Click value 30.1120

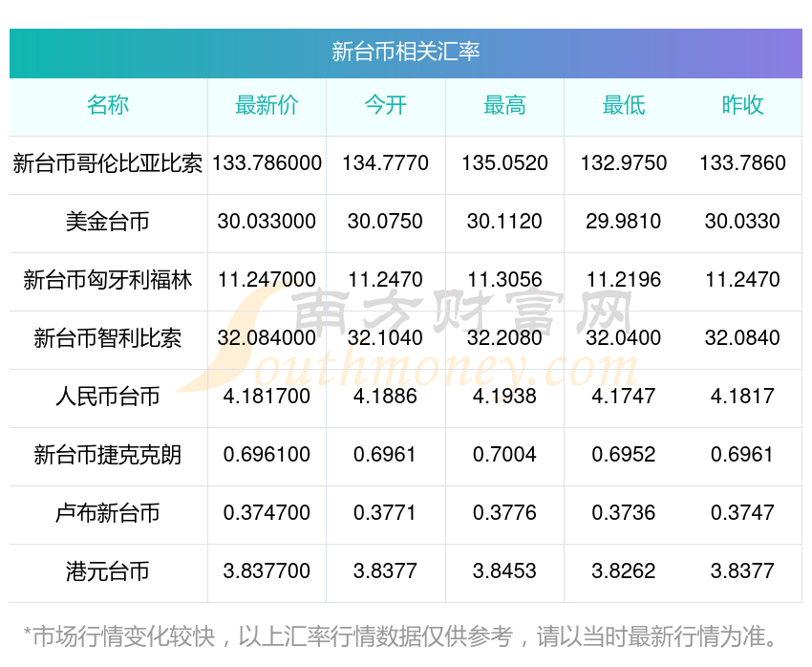point(504,222)
